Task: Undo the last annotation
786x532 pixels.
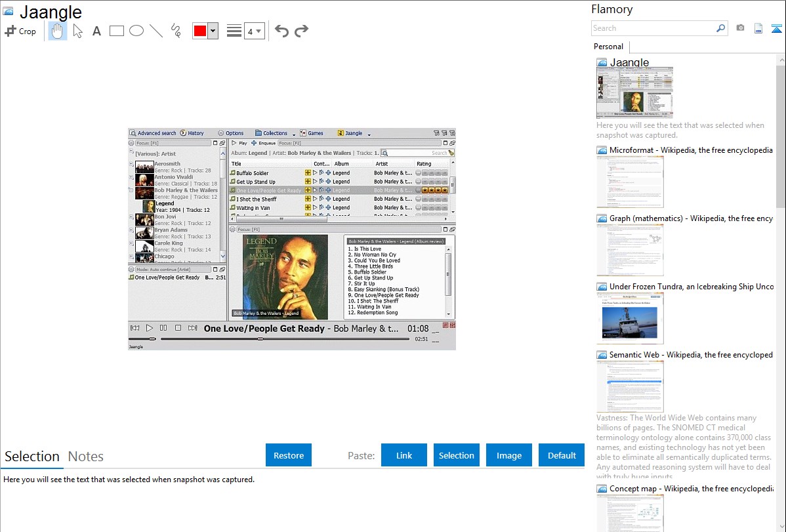Action: click(281, 31)
